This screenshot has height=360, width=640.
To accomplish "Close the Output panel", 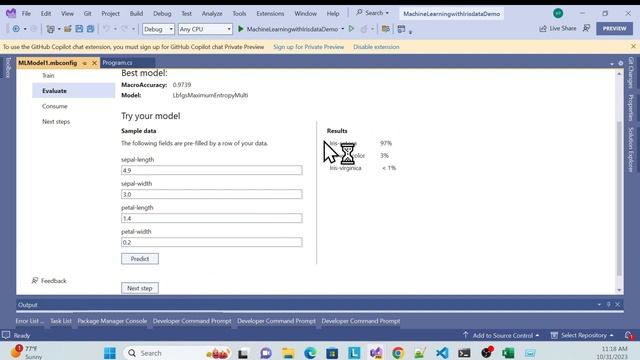I will point(618,304).
